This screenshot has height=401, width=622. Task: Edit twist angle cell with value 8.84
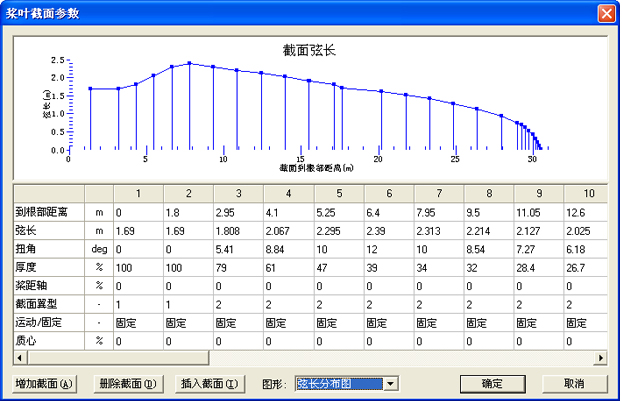(x=287, y=247)
